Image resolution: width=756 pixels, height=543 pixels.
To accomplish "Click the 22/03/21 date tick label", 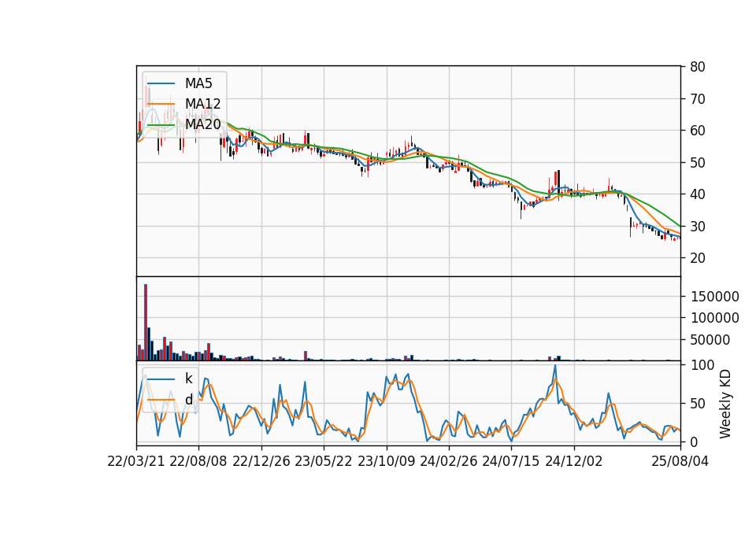I will pyautogui.click(x=136, y=461).
